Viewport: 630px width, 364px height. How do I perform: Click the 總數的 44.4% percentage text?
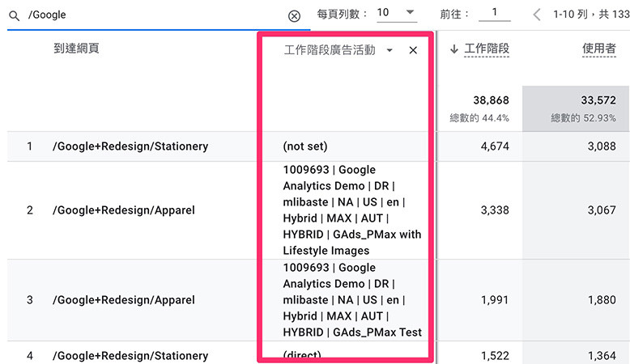click(479, 118)
